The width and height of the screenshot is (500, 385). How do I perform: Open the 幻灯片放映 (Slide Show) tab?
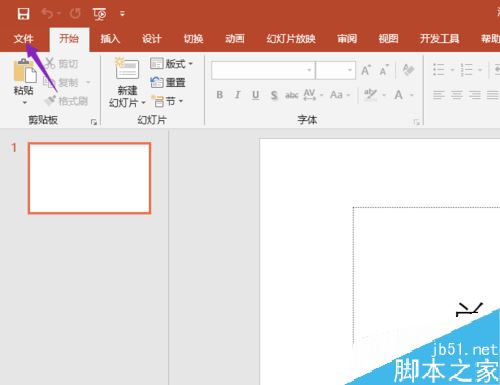point(291,39)
